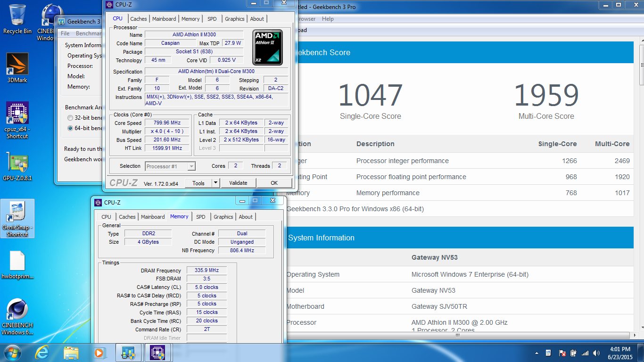Click the Multiplier value x 4.0 ( 4 - 10 )
Viewport: 644px width, 362px height.
tap(167, 132)
